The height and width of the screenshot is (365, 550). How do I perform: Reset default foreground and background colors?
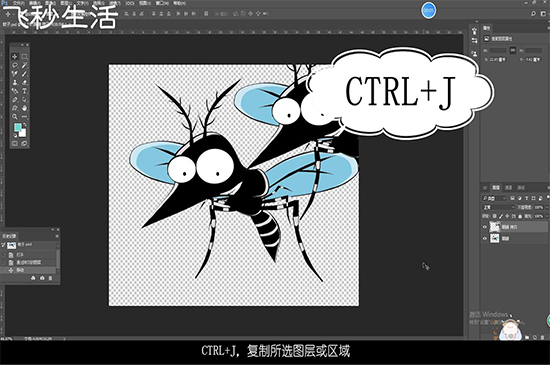point(15,136)
